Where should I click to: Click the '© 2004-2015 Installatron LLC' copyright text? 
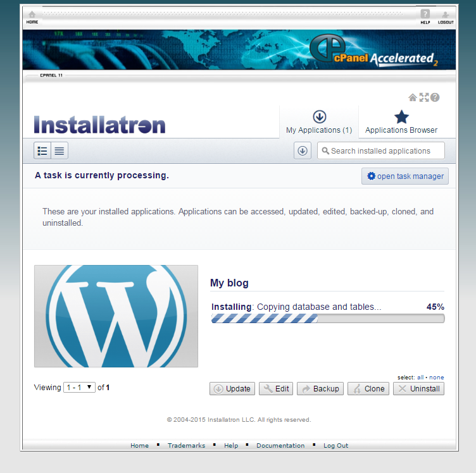(239, 420)
